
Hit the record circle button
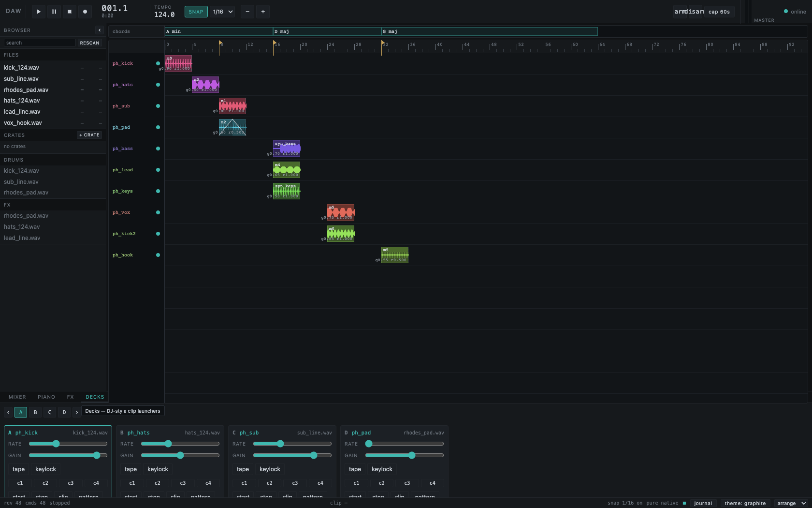coord(85,12)
